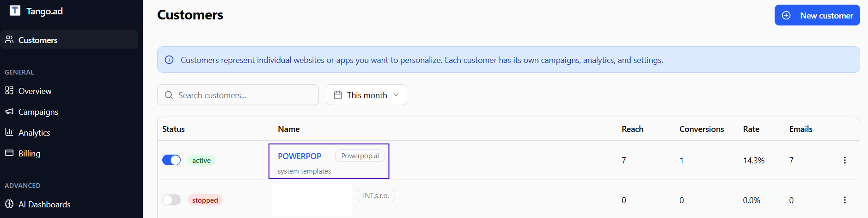Click the Billing card icon
Screen dimensions: 868x218
click(9, 153)
